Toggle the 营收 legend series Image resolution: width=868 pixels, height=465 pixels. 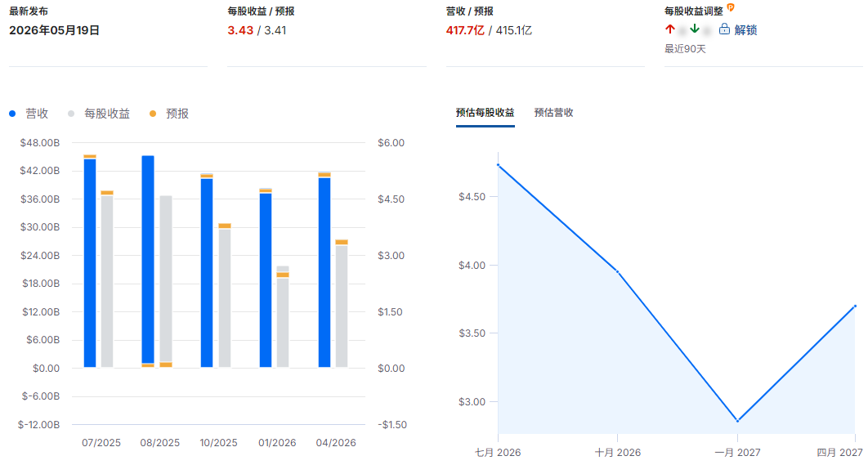point(29,114)
